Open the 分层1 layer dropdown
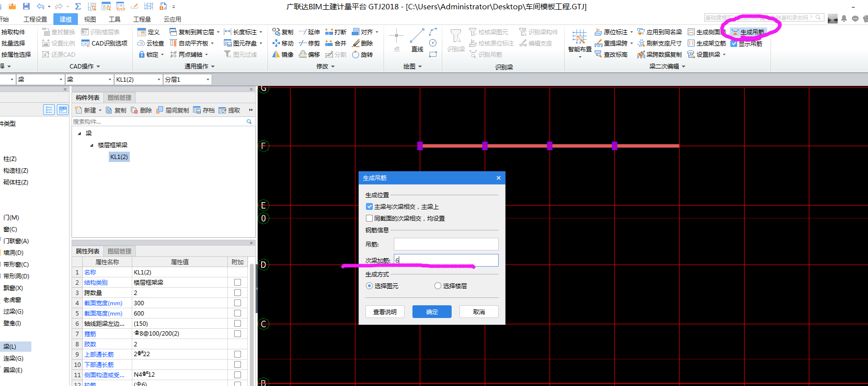The height and width of the screenshot is (386, 868). (x=208, y=79)
